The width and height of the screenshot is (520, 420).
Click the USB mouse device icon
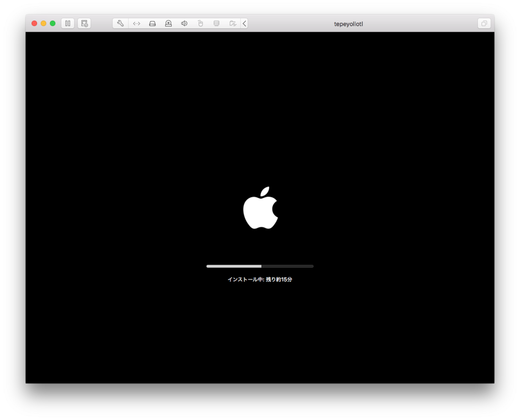coord(200,23)
